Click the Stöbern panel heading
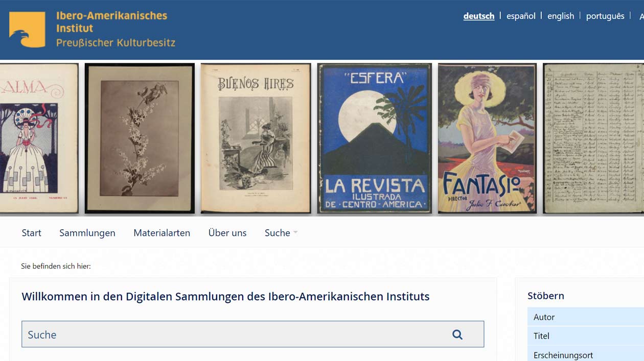 546,296
